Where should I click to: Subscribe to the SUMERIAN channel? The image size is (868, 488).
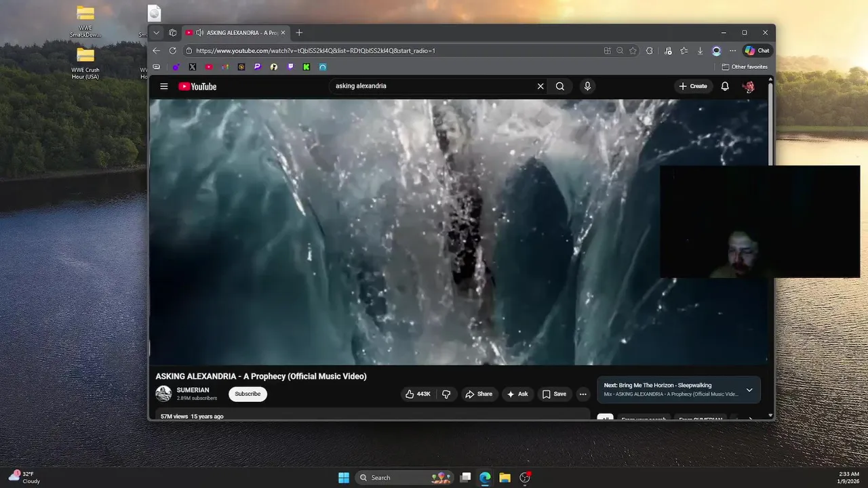pyautogui.click(x=248, y=394)
